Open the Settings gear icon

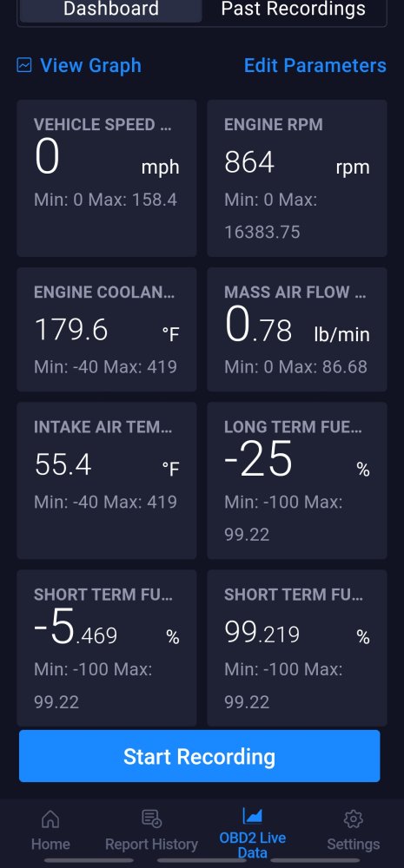(x=353, y=819)
